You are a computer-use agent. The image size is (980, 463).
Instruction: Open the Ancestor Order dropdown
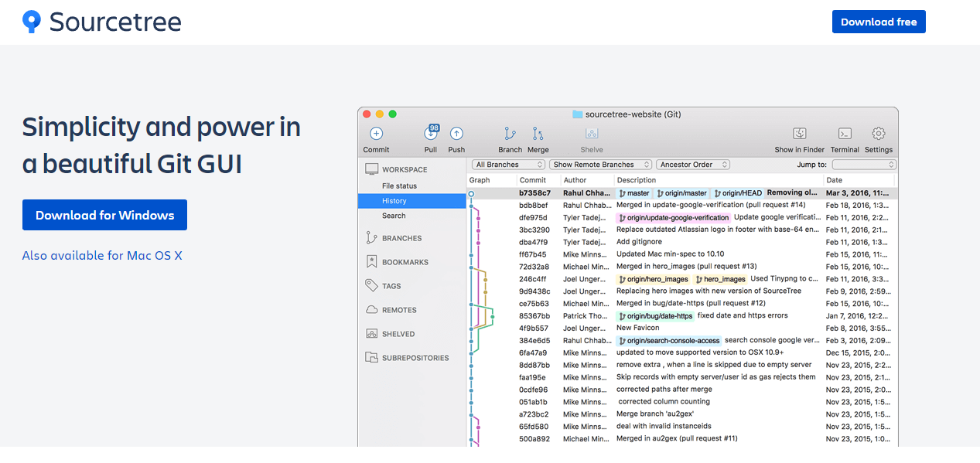tap(693, 165)
